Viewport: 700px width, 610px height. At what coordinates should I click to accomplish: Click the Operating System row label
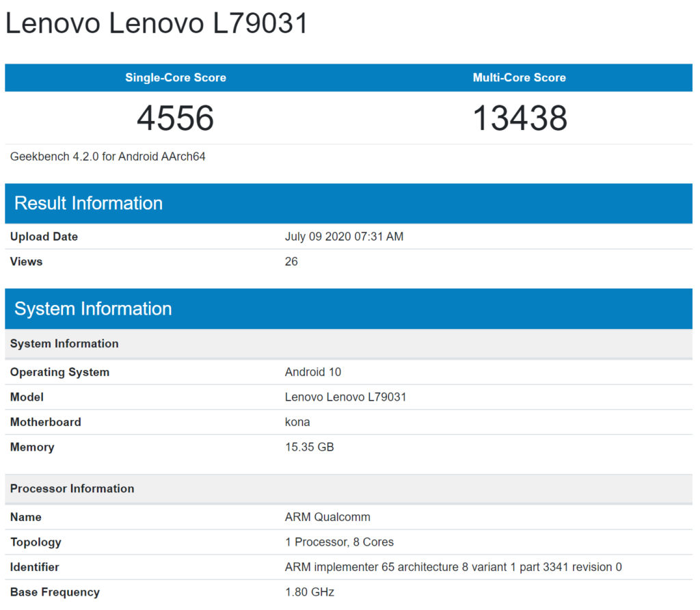pos(59,373)
